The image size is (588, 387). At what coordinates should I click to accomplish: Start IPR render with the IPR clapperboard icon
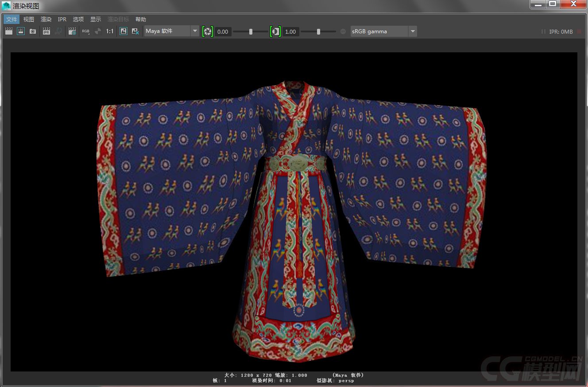click(46, 31)
